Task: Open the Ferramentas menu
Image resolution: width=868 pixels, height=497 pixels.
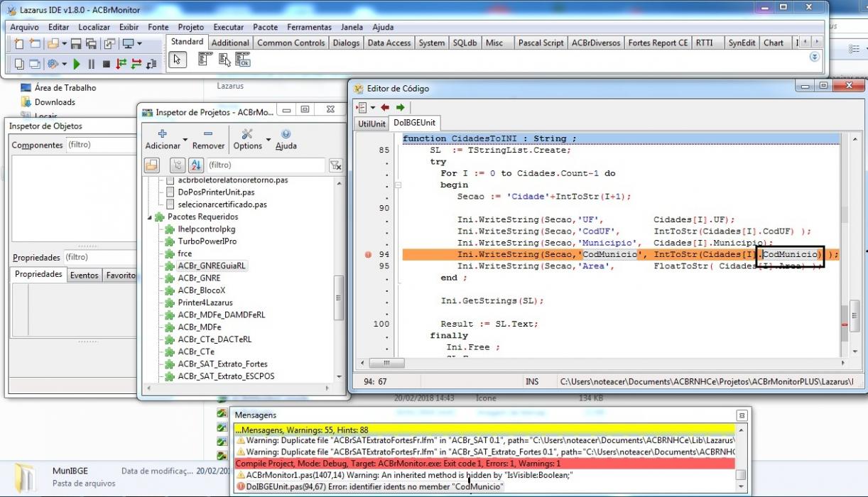Action: (x=309, y=27)
